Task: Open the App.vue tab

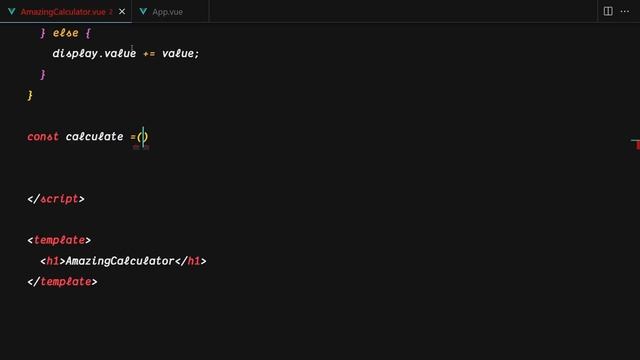Action: pos(170,12)
